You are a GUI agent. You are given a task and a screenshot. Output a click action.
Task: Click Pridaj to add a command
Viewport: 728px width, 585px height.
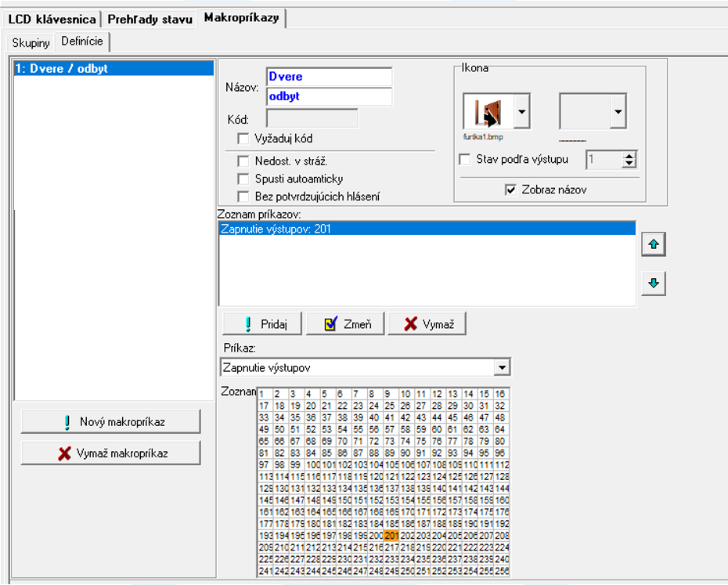[x=261, y=324]
